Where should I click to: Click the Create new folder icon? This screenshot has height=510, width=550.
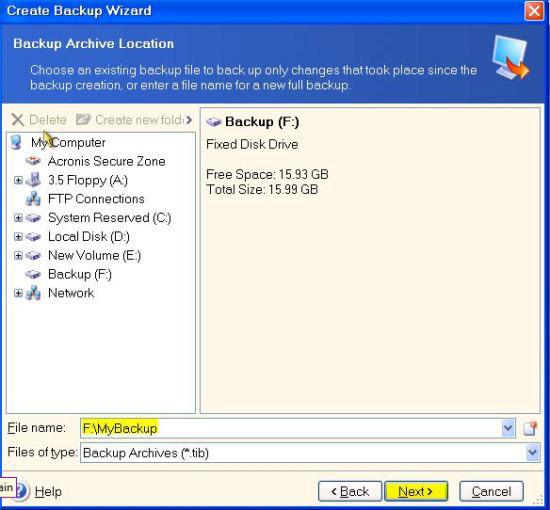click(83, 120)
